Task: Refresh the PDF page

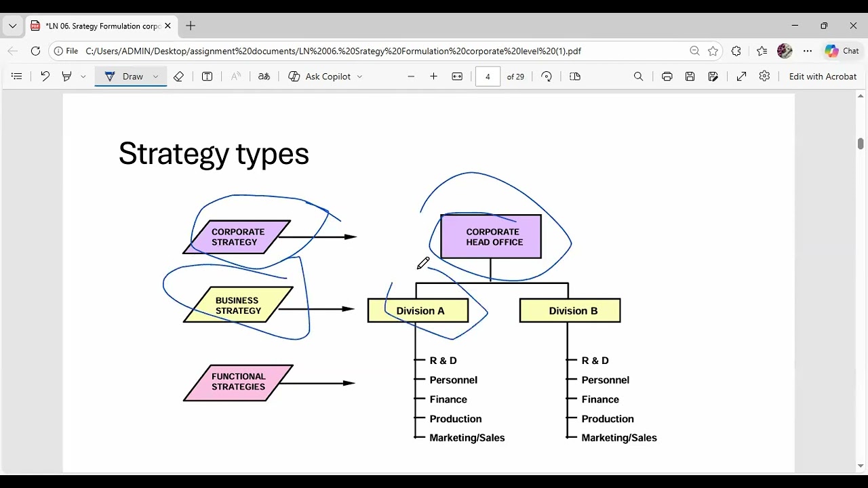Action: tap(35, 51)
